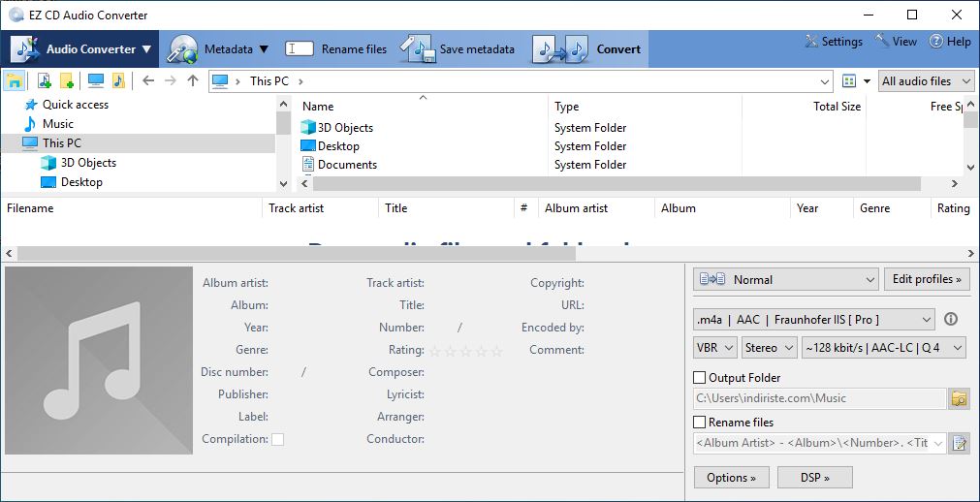Click This PC in the address bar
The image size is (980, 502).
[x=269, y=81]
